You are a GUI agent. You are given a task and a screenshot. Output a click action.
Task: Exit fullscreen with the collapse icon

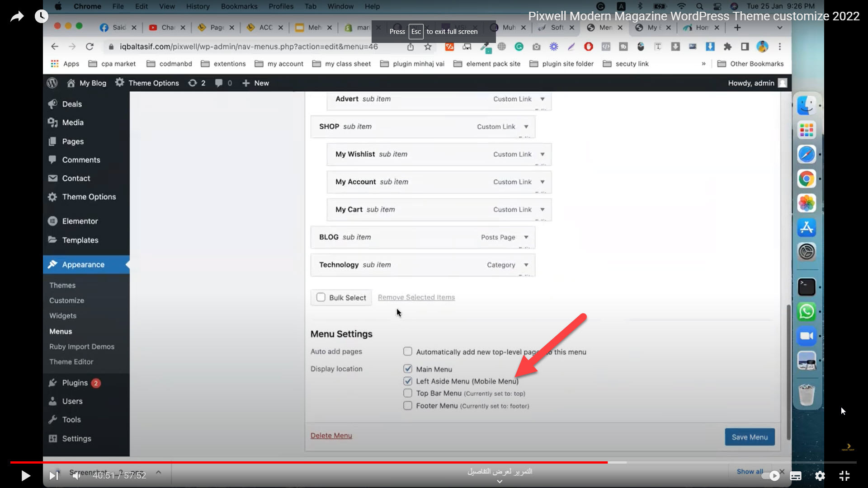point(844,476)
